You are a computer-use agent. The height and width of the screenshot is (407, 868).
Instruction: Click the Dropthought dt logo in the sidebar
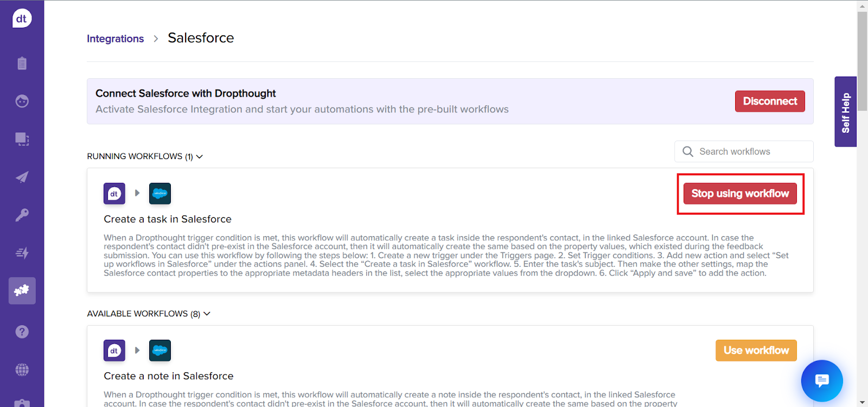(22, 18)
